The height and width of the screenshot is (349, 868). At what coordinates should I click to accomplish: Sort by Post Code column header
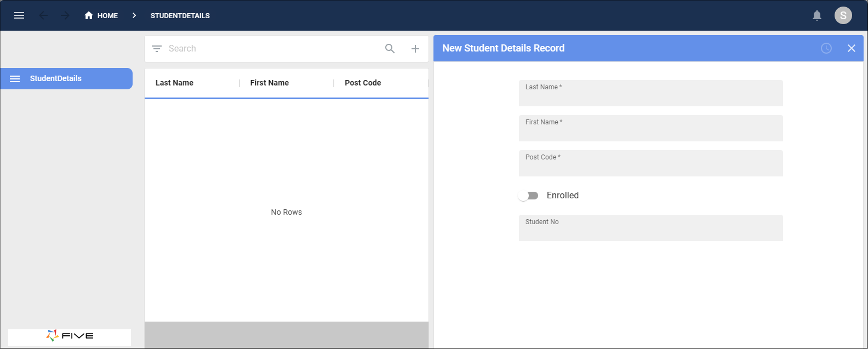(363, 83)
